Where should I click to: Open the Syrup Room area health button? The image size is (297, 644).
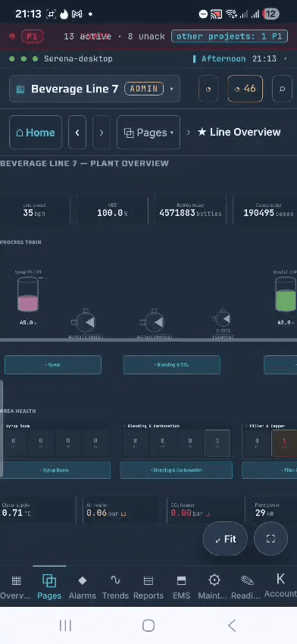click(x=55, y=470)
